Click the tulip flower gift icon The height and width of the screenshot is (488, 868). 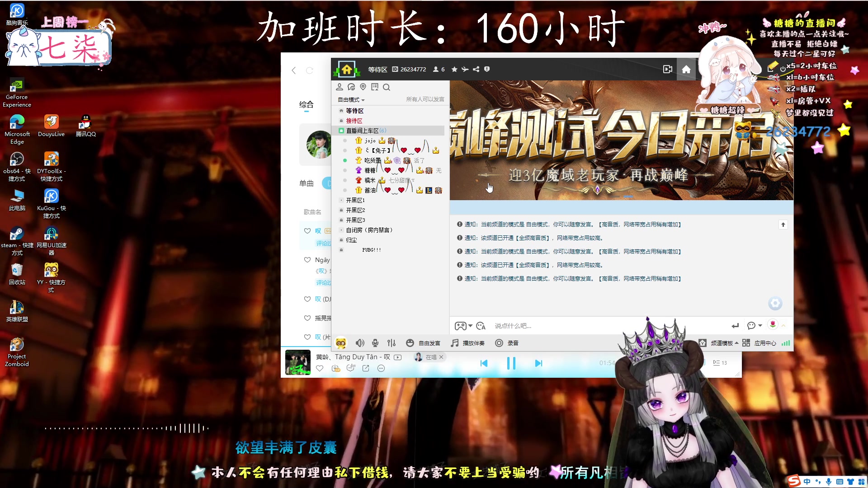click(773, 324)
